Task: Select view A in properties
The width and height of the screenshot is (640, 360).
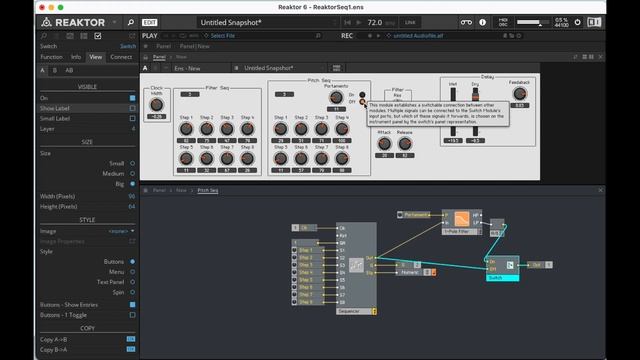Action: [x=42, y=70]
